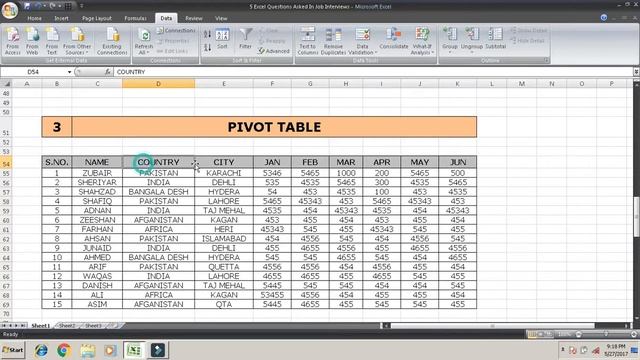Select row header 60

pos(6,220)
